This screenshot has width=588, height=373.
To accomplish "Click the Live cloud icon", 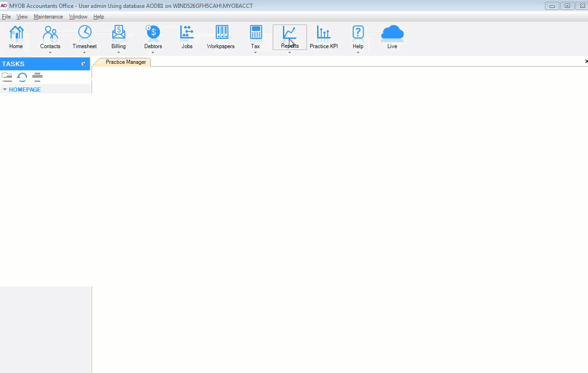I will click(392, 33).
